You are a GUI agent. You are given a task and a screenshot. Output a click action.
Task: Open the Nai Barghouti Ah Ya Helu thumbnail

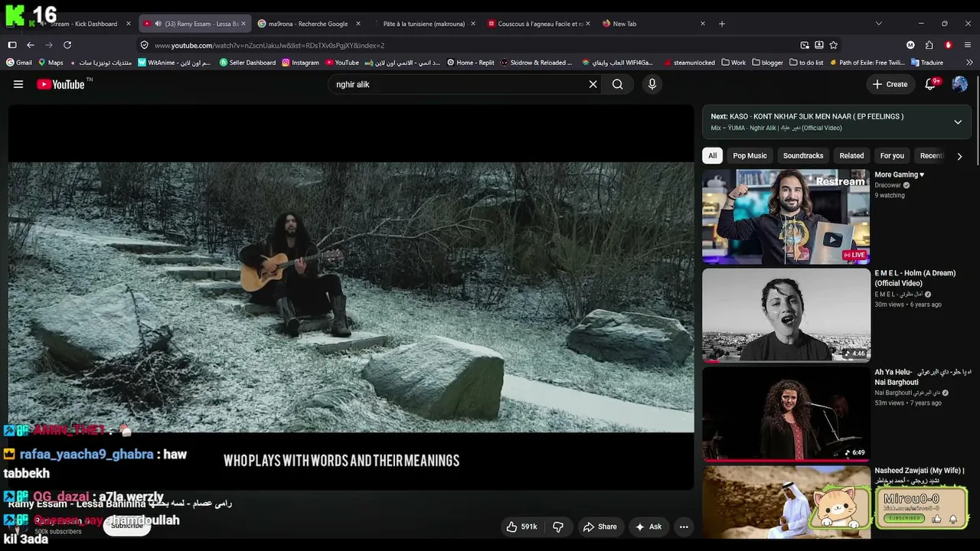(x=786, y=413)
